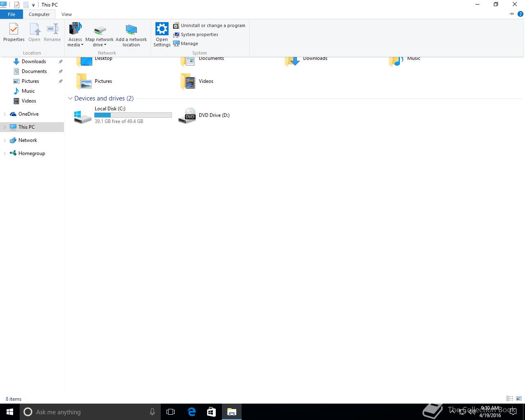Open the Access media dropdown
This screenshot has height=420, width=525.
(75, 35)
